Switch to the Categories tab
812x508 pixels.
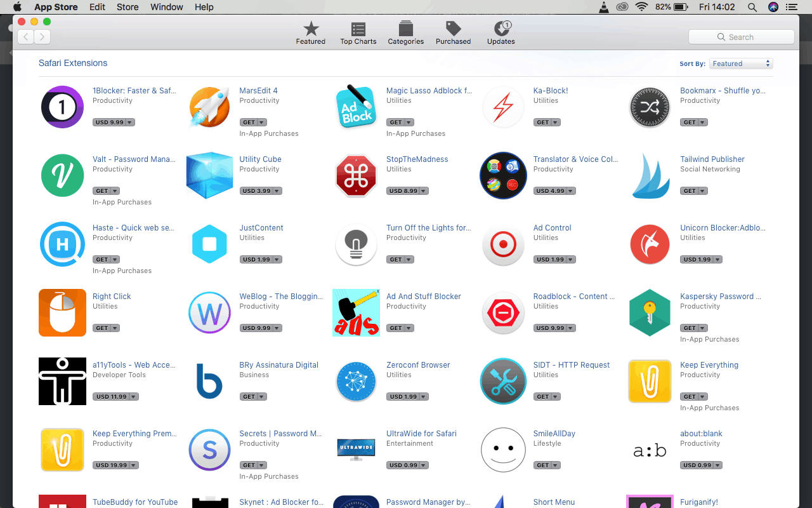point(406,33)
